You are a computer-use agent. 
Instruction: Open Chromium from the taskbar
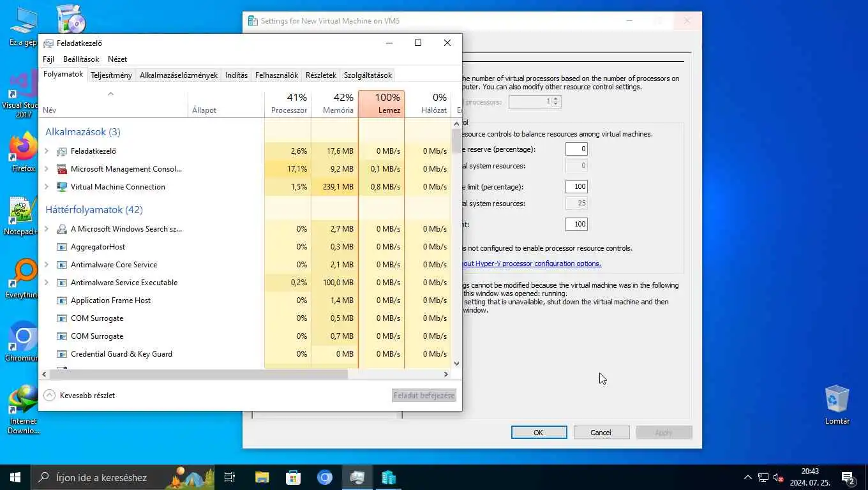pos(325,477)
